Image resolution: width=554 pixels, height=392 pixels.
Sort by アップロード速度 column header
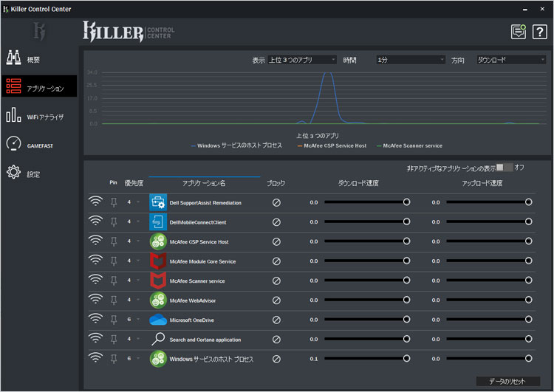482,183
